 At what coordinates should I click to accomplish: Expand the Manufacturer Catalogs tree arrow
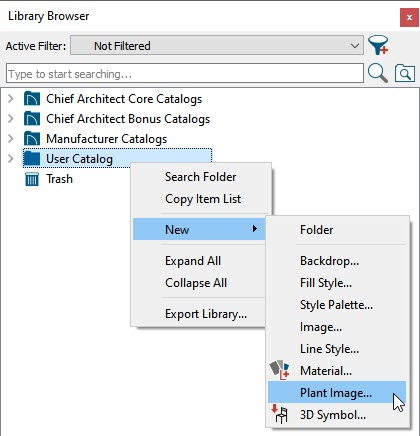point(11,139)
